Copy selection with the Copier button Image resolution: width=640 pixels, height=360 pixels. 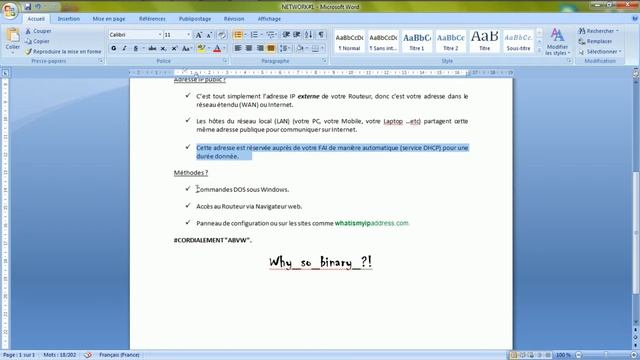click(37, 41)
